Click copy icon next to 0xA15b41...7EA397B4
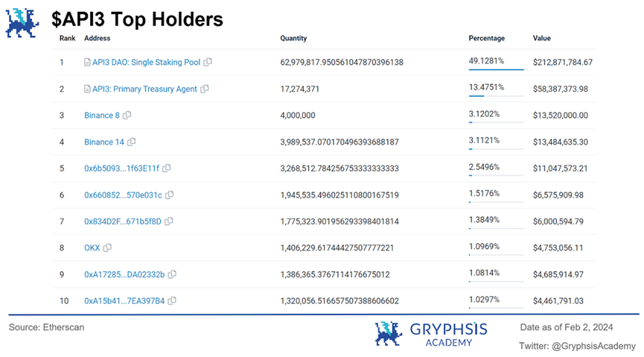 (x=173, y=301)
